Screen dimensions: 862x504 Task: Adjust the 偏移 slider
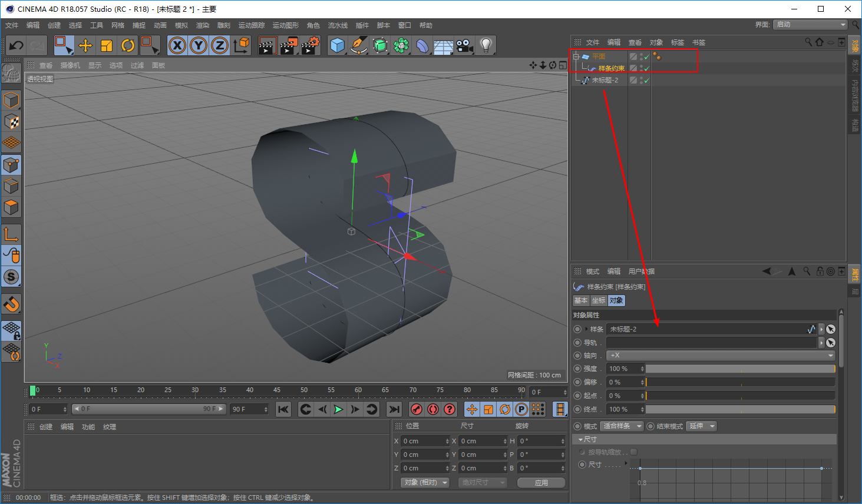[x=741, y=383]
